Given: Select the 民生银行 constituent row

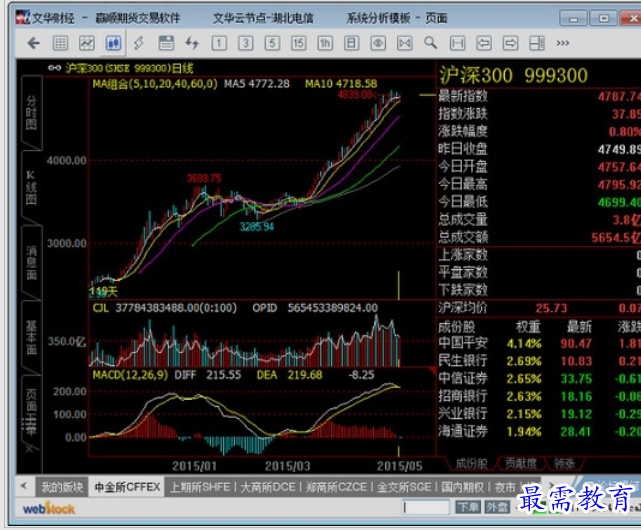Looking at the screenshot, I should tap(539, 361).
